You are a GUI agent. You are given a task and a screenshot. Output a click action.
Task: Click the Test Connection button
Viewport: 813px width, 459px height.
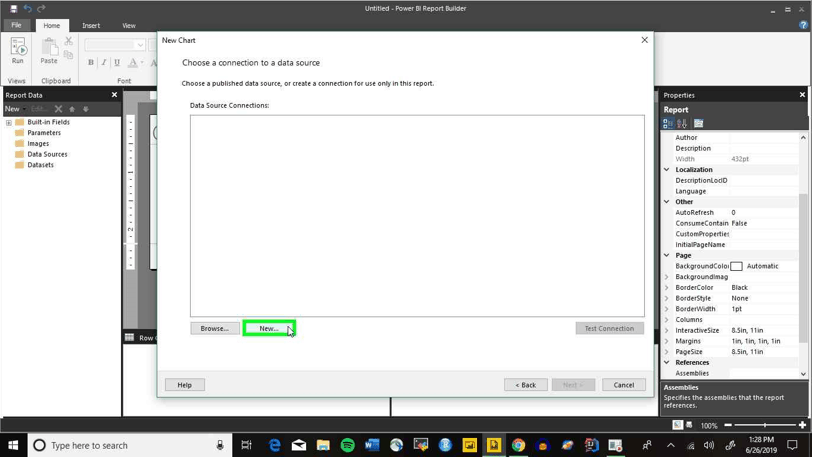coord(609,328)
